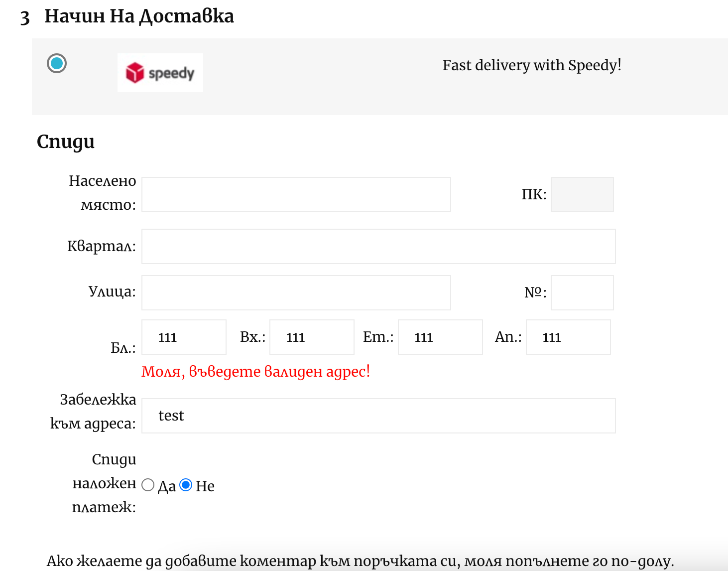Screen dimensions: 728x571
Task: Click the Ет. floor input field
Action: coord(440,337)
